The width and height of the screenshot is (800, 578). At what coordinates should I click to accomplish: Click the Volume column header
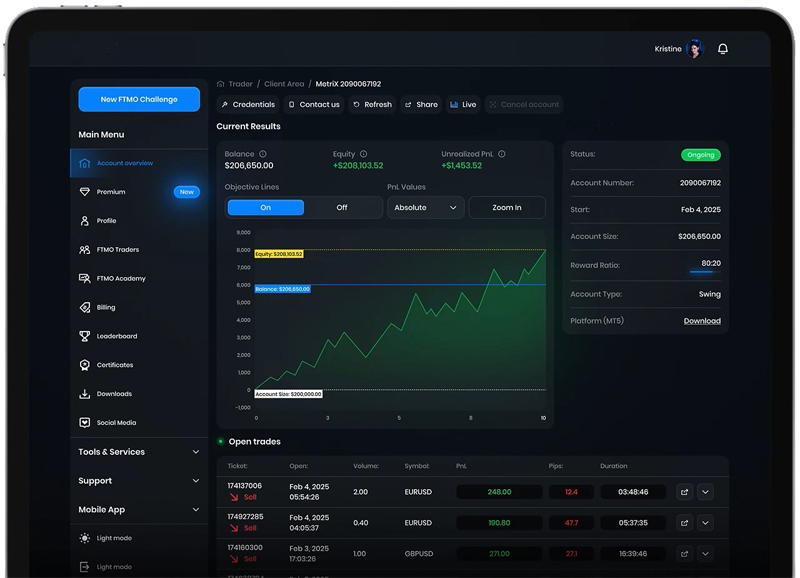(366, 466)
